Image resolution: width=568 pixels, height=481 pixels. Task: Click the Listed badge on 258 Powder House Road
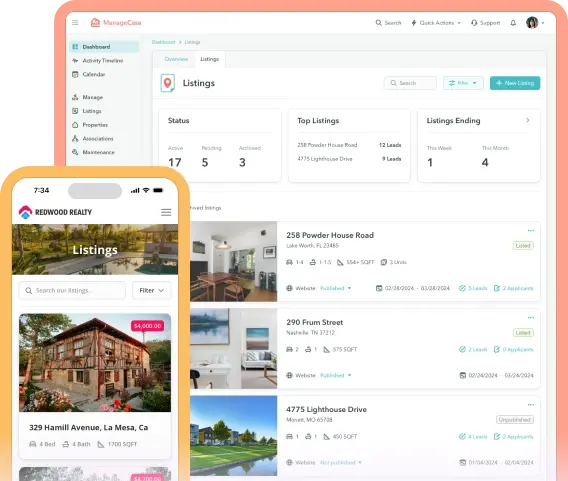523,246
